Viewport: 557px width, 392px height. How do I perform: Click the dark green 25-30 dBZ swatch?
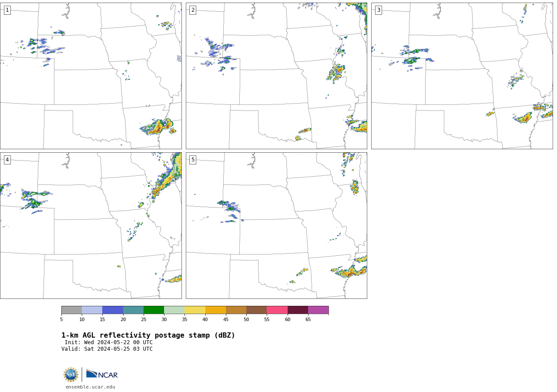coord(154,310)
